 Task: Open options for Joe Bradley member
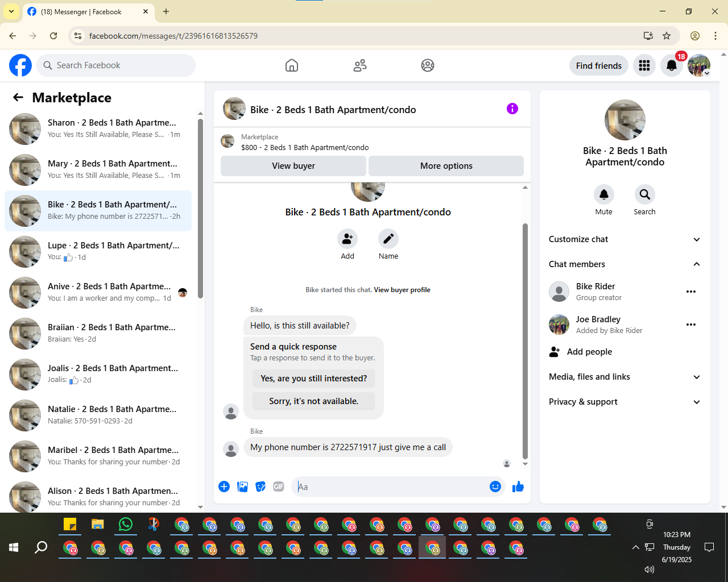coord(691,325)
